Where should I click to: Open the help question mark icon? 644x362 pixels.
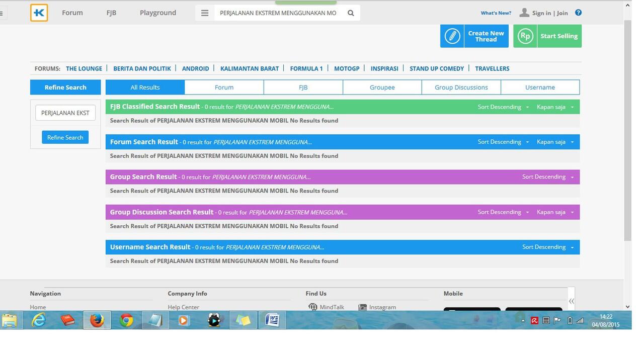click(578, 13)
